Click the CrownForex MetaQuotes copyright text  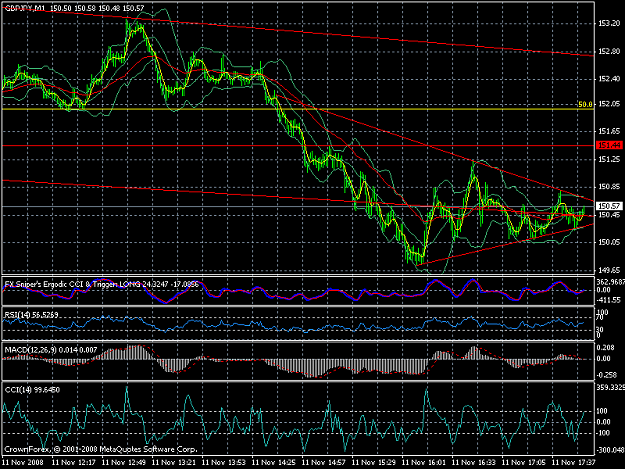(x=101, y=449)
